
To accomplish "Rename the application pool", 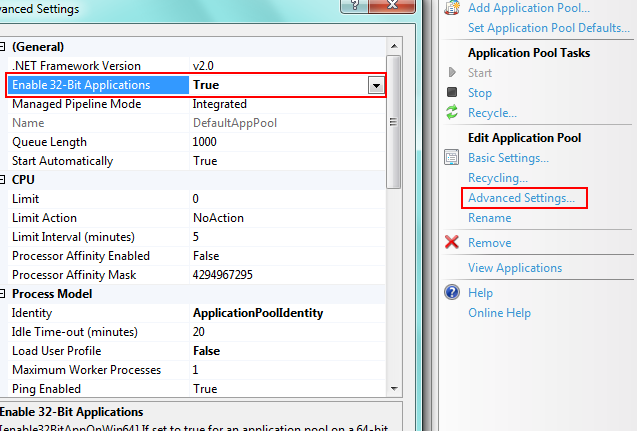I will 490,218.
